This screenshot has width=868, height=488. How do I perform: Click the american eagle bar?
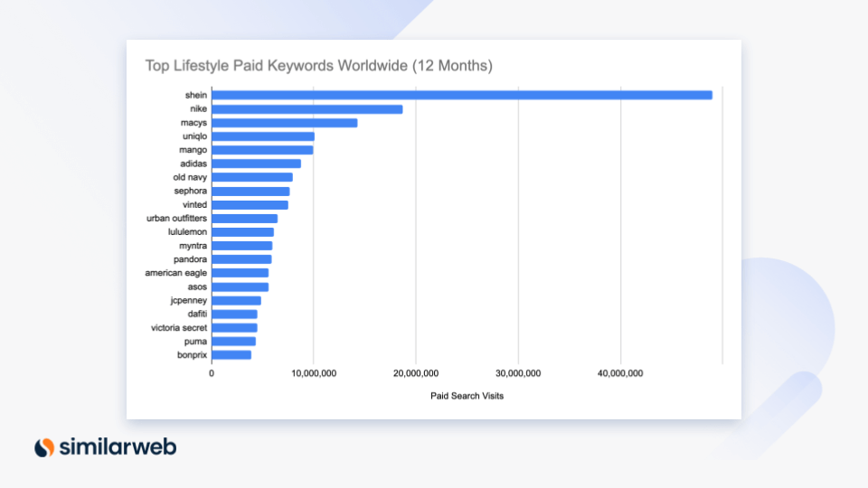pyautogui.click(x=241, y=273)
